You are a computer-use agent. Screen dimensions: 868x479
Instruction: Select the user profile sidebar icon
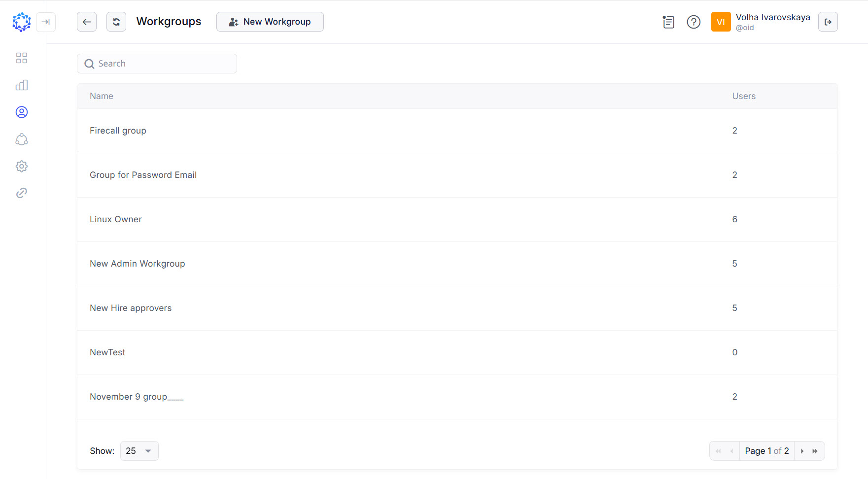pos(22,112)
